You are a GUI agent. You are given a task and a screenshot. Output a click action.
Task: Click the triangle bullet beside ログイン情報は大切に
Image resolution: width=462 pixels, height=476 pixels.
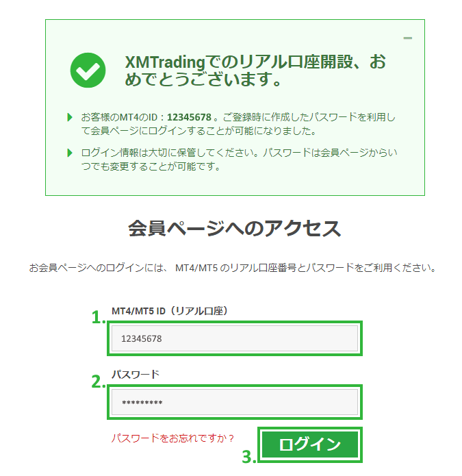click(70, 153)
